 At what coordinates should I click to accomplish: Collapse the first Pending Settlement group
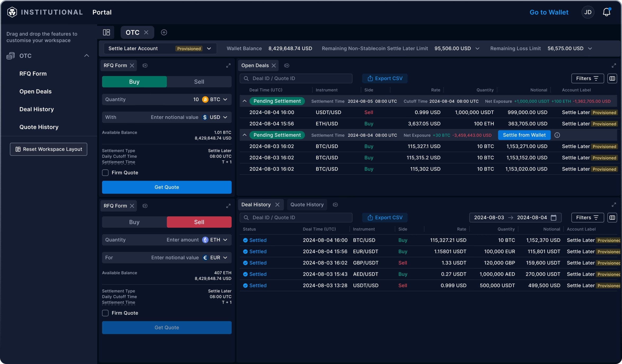point(245,101)
